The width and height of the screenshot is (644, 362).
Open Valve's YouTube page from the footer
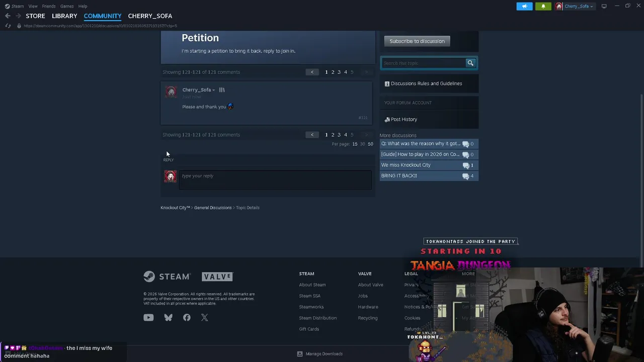pos(148,317)
